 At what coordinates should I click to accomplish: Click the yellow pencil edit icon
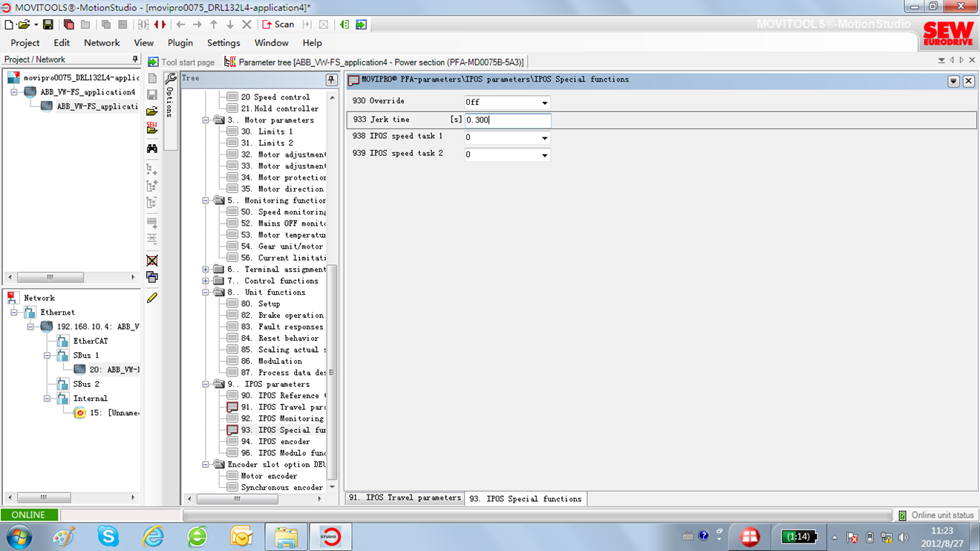tap(152, 298)
